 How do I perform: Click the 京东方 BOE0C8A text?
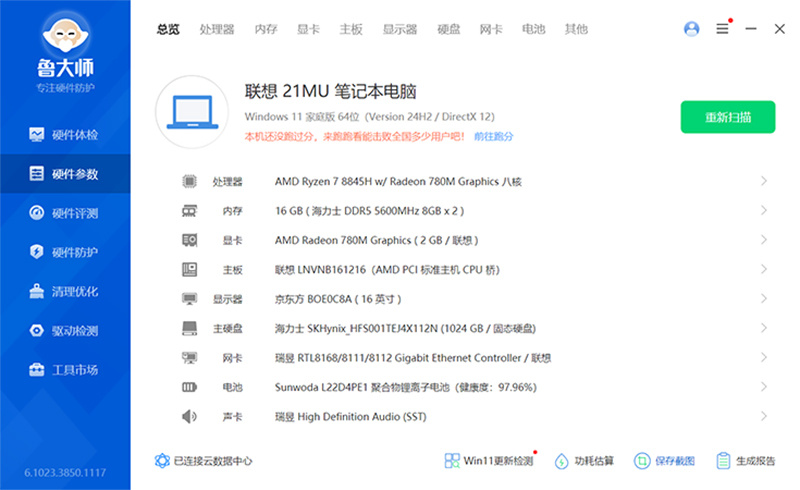click(338, 299)
